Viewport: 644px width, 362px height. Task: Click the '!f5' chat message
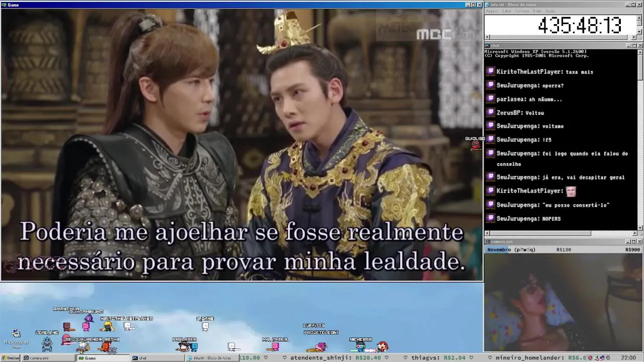(547, 140)
